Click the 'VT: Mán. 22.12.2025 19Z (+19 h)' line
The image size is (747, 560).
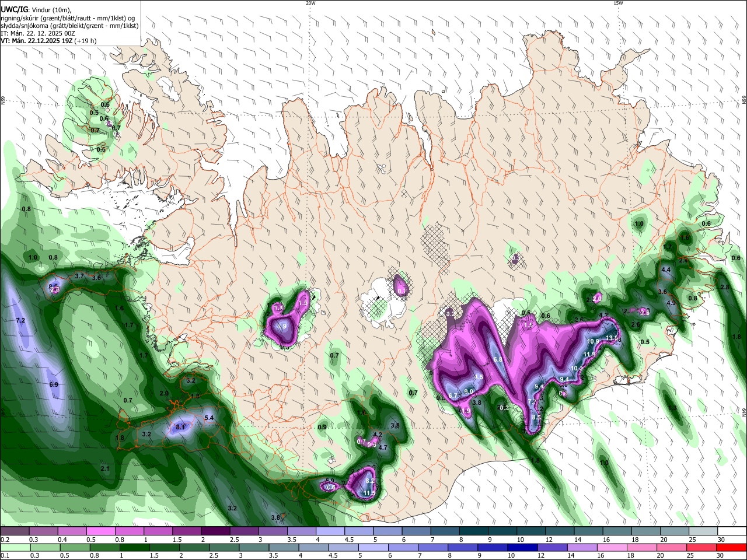coord(49,41)
